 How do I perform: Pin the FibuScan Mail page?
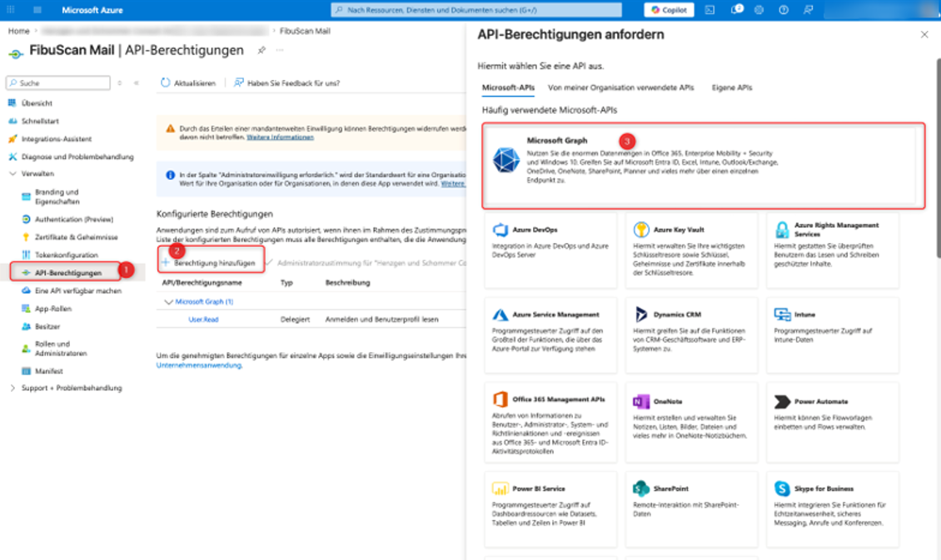click(261, 51)
